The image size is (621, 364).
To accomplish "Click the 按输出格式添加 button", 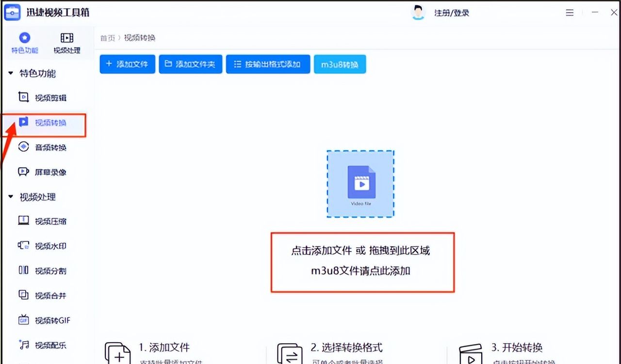I will click(x=268, y=64).
